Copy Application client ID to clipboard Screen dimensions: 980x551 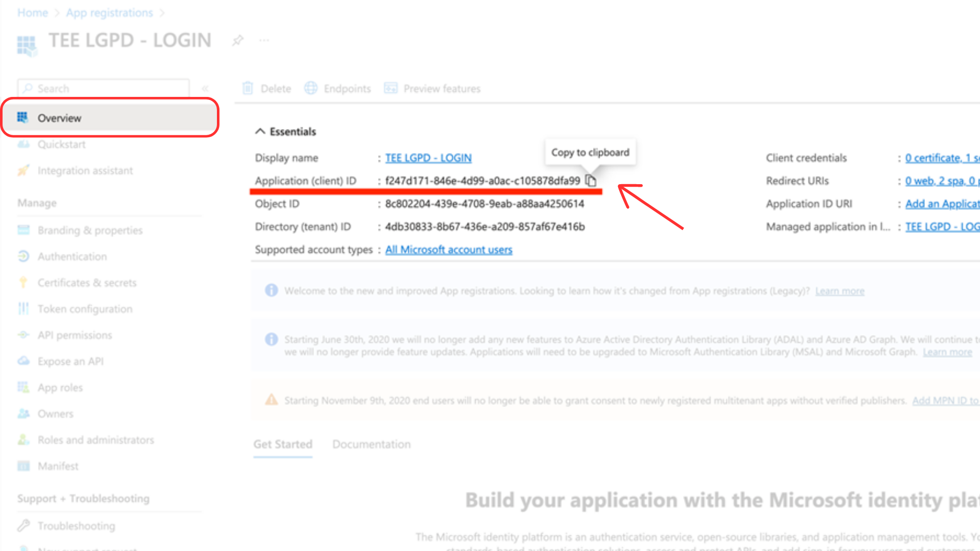(x=591, y=181)
